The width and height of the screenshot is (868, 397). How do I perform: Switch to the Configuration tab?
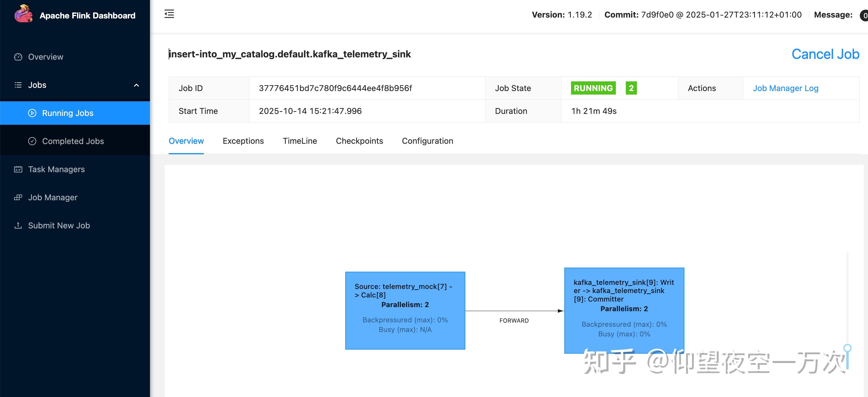427,141
